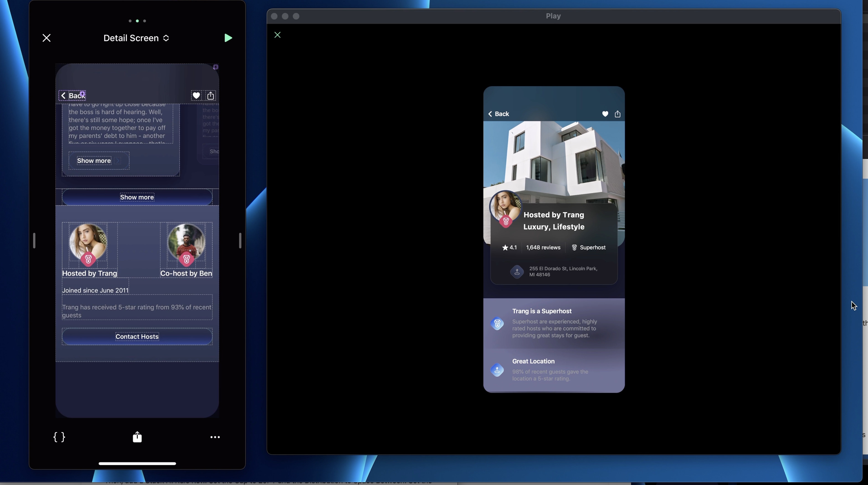
Task: Open the three-dot more options menu
Action: point(215,437)
